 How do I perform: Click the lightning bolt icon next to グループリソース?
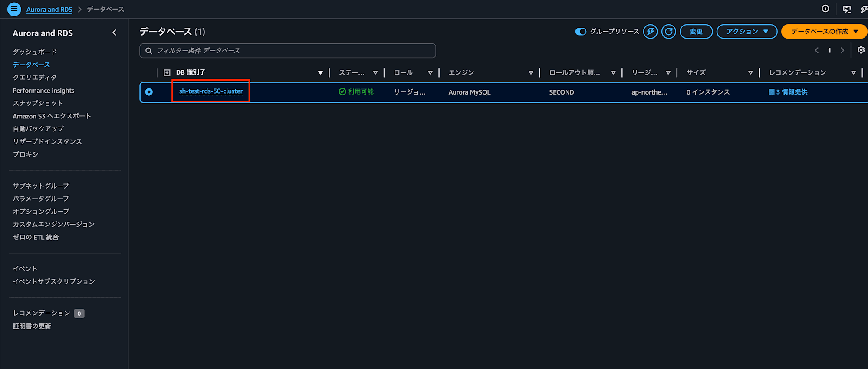click(650, 31)
